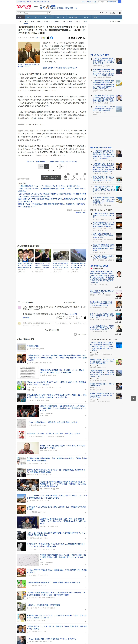
Task: Click the 学びがある graduation cap reaction
Action: [x=66, y=177]
